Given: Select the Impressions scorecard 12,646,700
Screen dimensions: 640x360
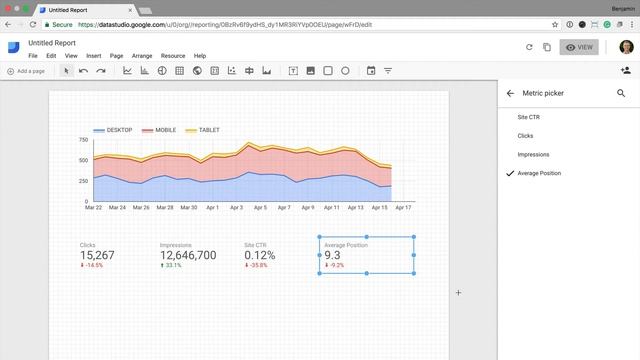Looking at the screenshot, I should tap(188, 255).
